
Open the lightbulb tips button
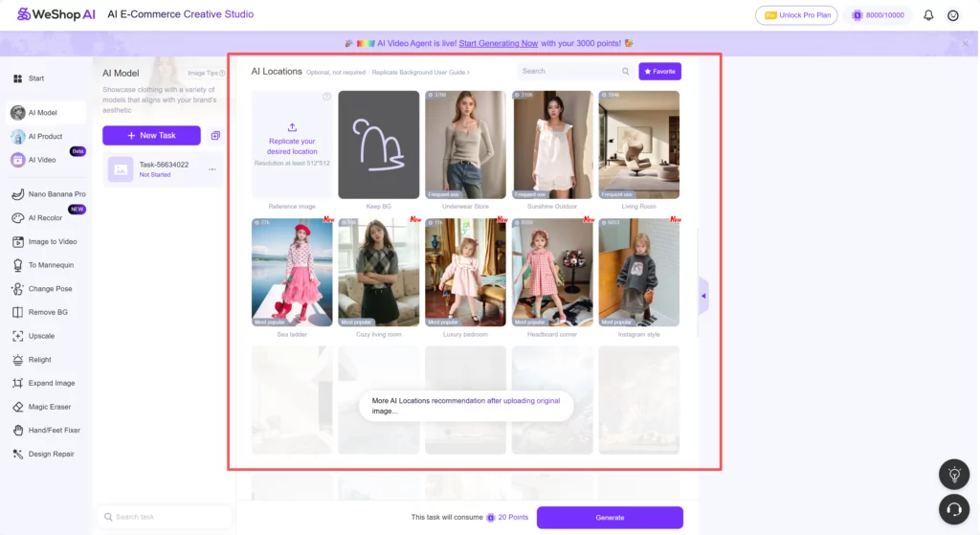[x=954, y=475]
